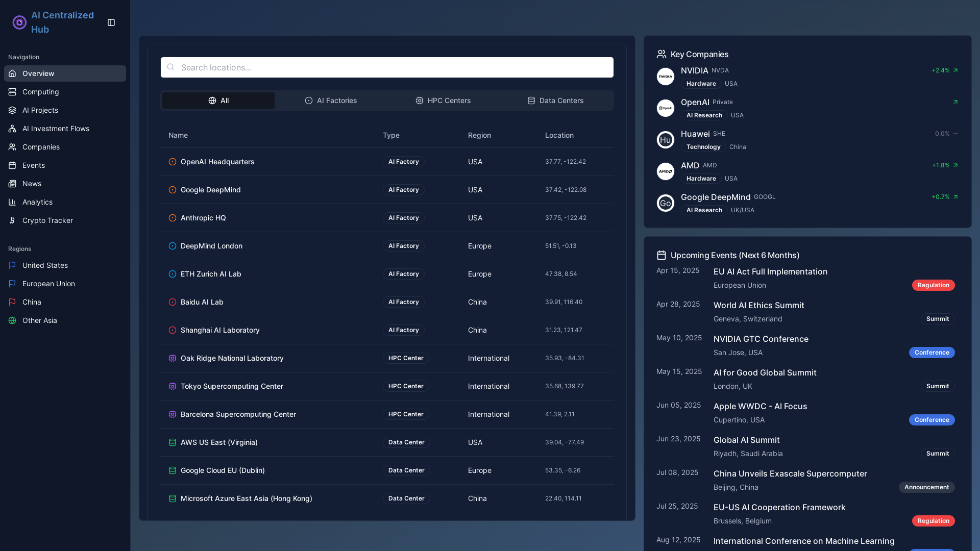Click the Microsoft Azure East Asia database icon
Image resolution: width=980 pixels, height=551 pixels.
click(x=173, y=498)
